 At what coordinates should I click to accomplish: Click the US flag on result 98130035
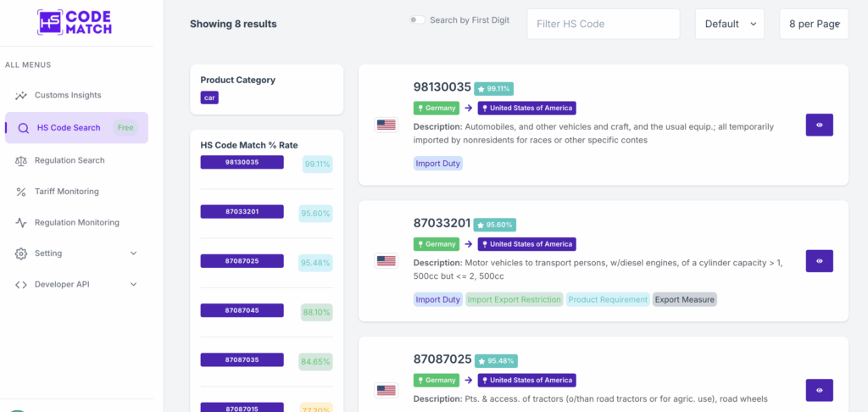tap(387, 125)
